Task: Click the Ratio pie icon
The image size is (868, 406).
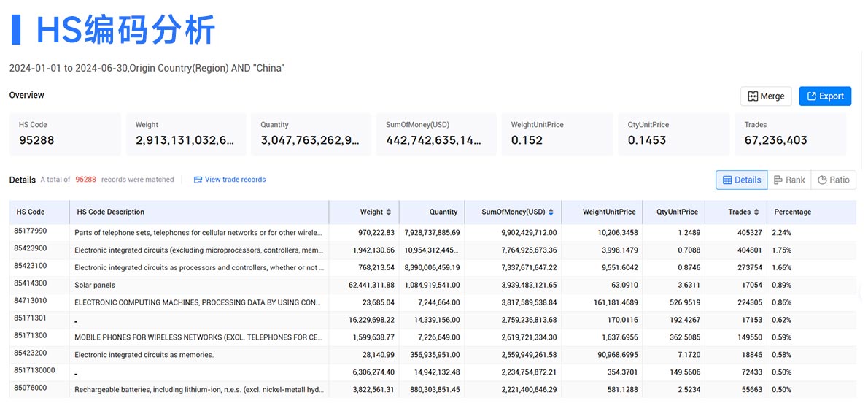Action: tap(822, 180)
